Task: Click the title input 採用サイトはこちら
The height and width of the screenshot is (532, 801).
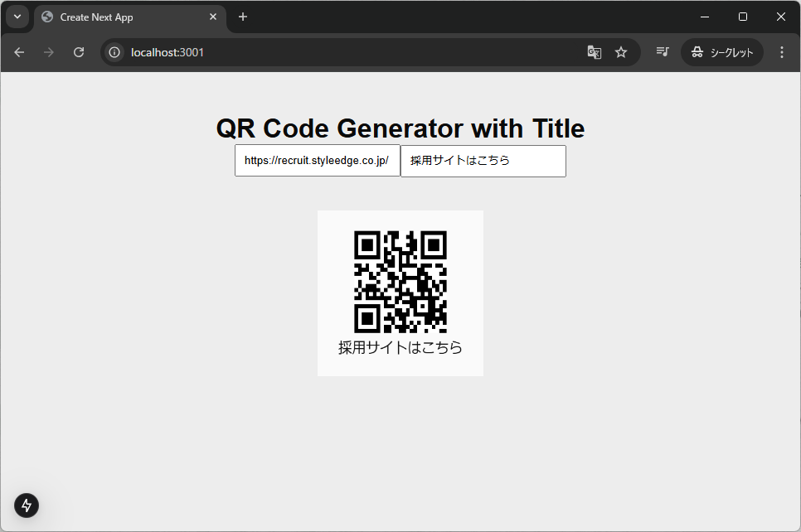Action: [x=483, y=161]
